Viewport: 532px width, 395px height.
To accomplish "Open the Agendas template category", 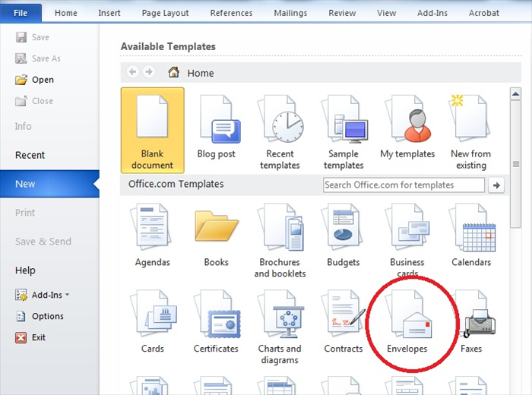I will point(152,235).
